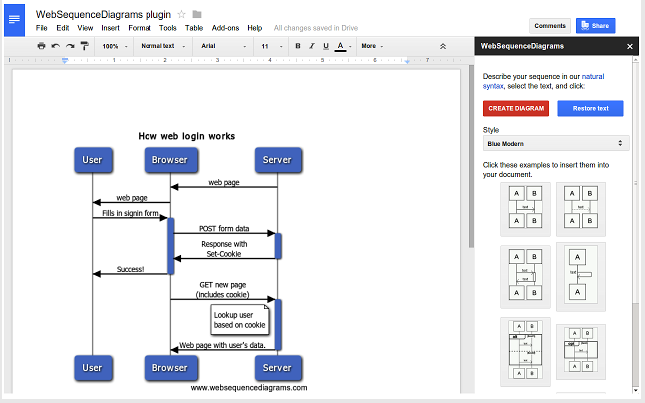
Task: Click the bottom Server box in diagram
Action: (x=278, y=368)
